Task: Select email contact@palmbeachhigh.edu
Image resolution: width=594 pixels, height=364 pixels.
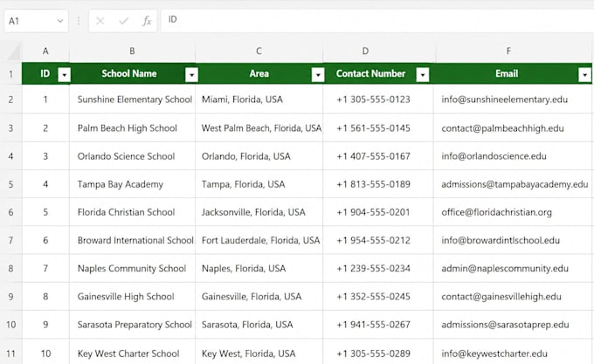Action: tap(502, 128)
